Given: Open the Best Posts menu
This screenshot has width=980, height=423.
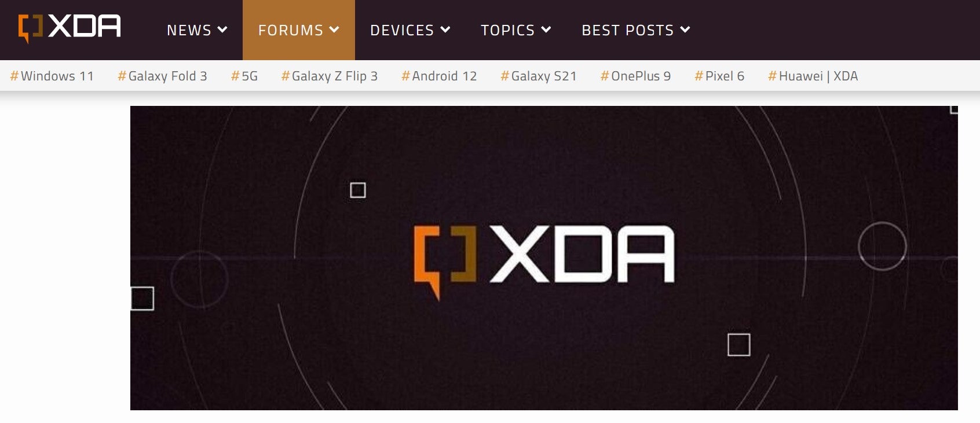Looking at the screenshot, I should click(636, 30).
